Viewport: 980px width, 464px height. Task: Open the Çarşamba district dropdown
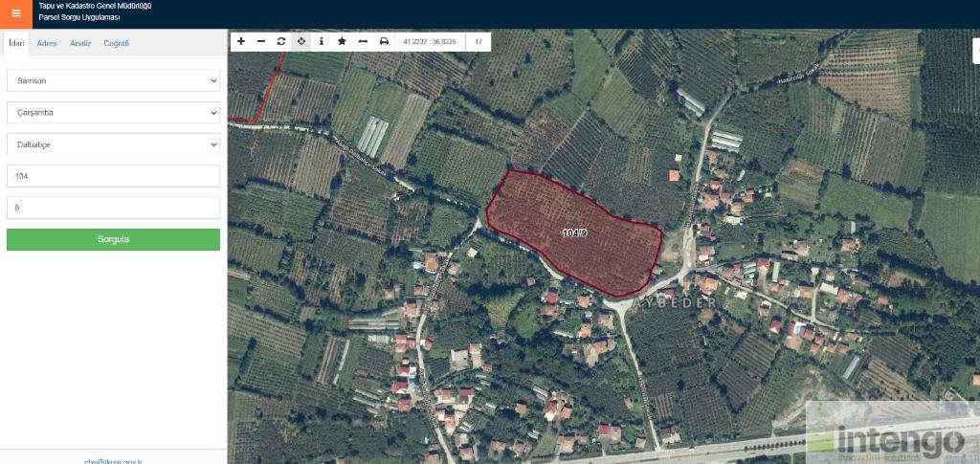[x=113, y=113]
